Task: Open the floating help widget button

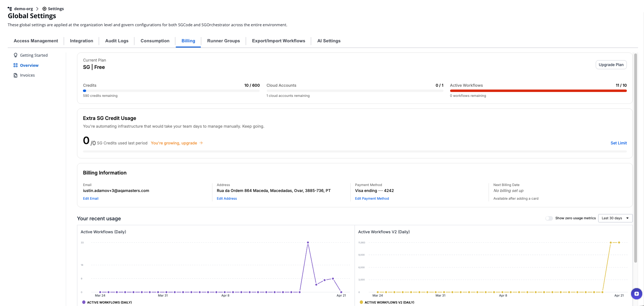Action: [x=637, y=294]
